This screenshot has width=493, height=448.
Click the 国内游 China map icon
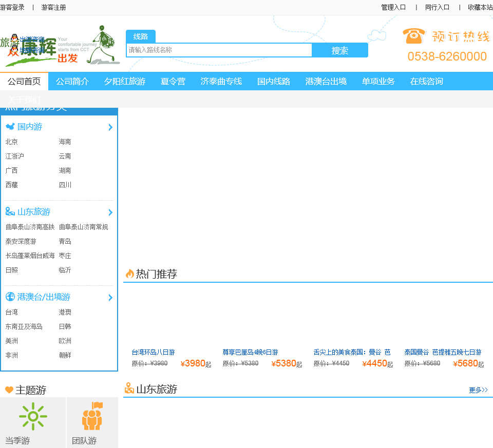[x=10, y=126]
